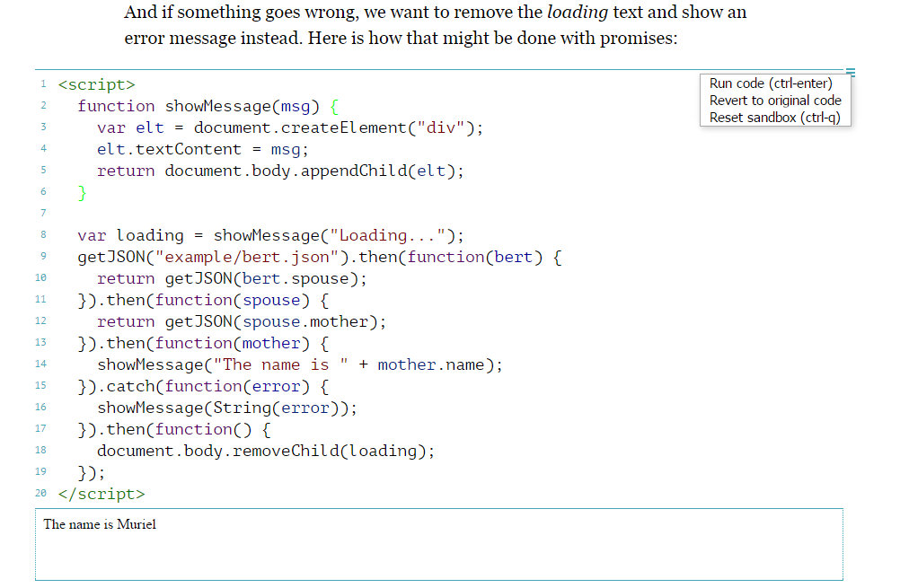Choose Reset sandbox (ctrl-q)
909x588 pixels.
point(774,117)
